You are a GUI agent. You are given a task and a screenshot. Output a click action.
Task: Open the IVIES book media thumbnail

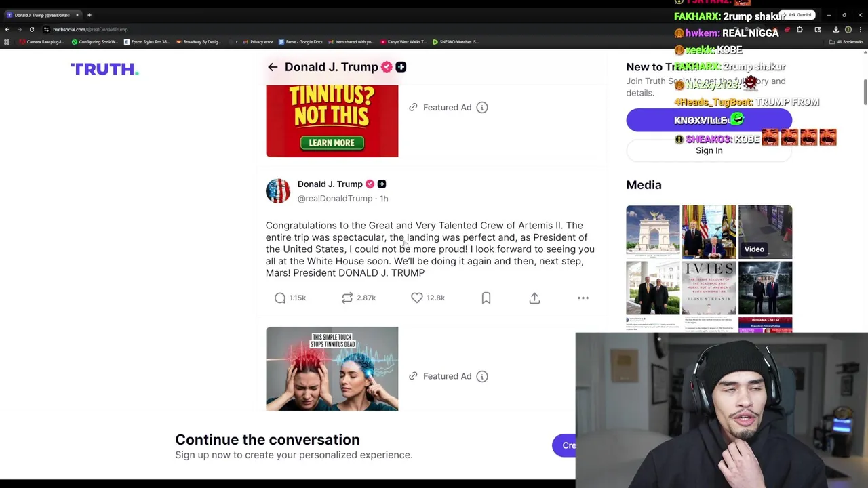[x=709, y=288]
